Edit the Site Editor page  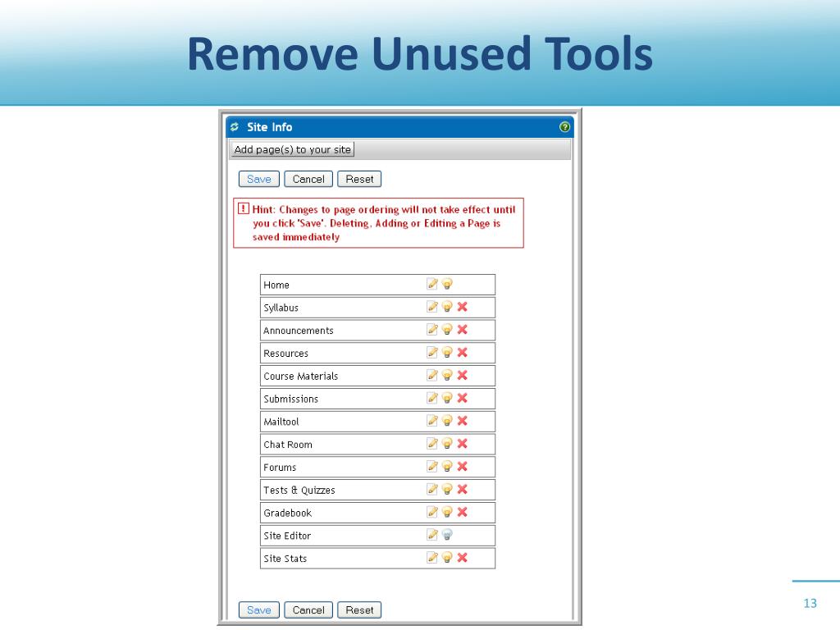pyautogui.click(x=432, y=535)
